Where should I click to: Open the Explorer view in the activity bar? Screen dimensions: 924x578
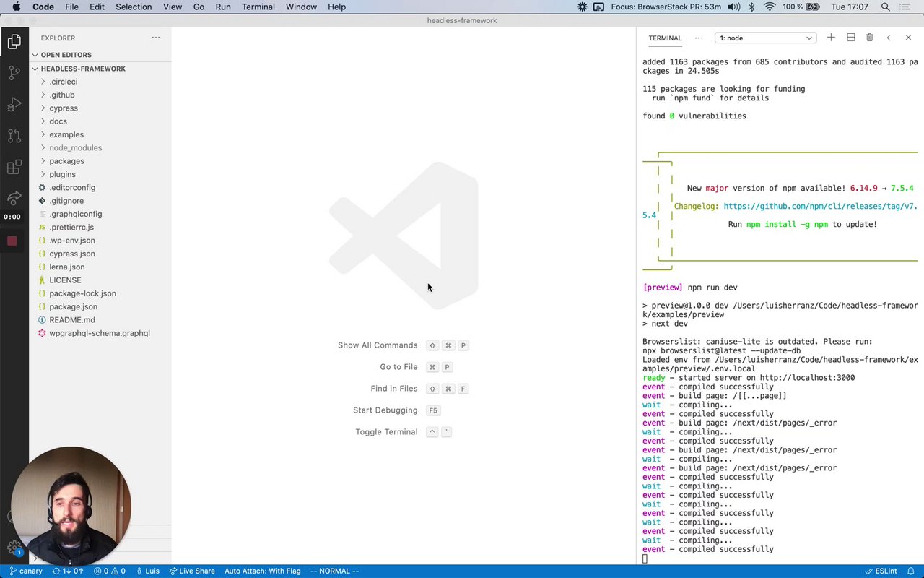14,41
